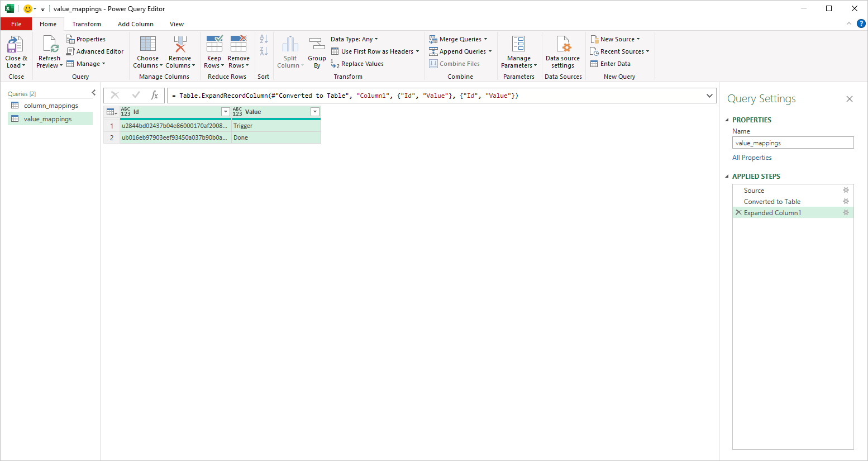The height and width of the screenshot is (461, 868).
Task: Click the Refresh Preview icon
Action: click(50, 45)
